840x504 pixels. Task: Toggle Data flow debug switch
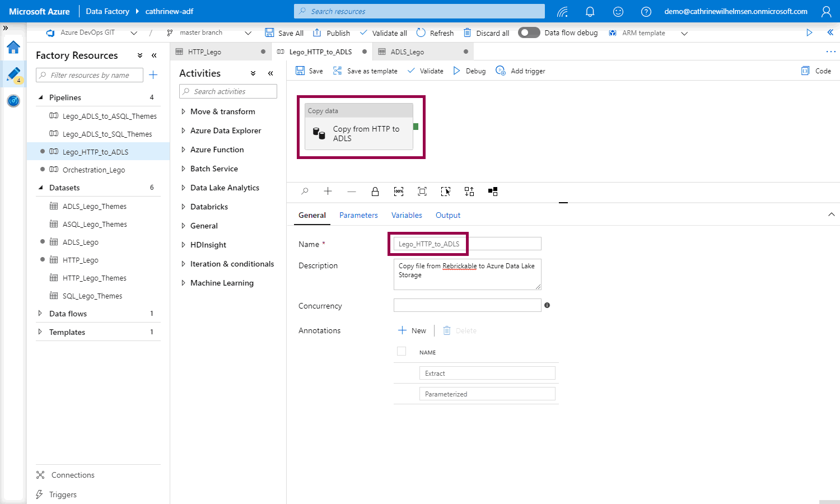529,33
